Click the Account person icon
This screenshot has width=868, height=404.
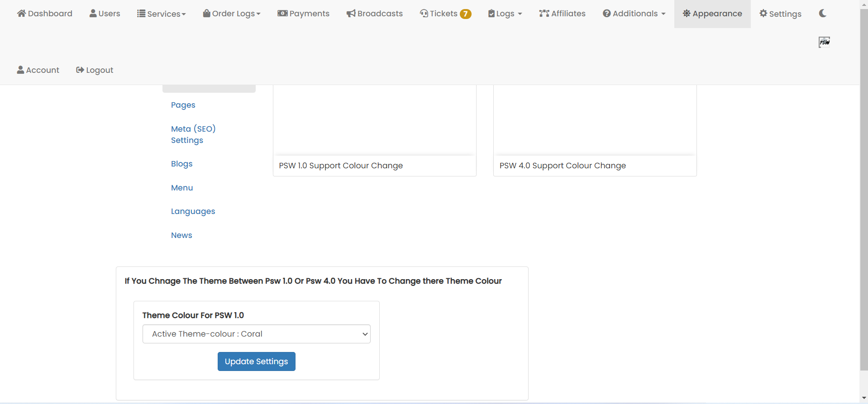point(20,70)
